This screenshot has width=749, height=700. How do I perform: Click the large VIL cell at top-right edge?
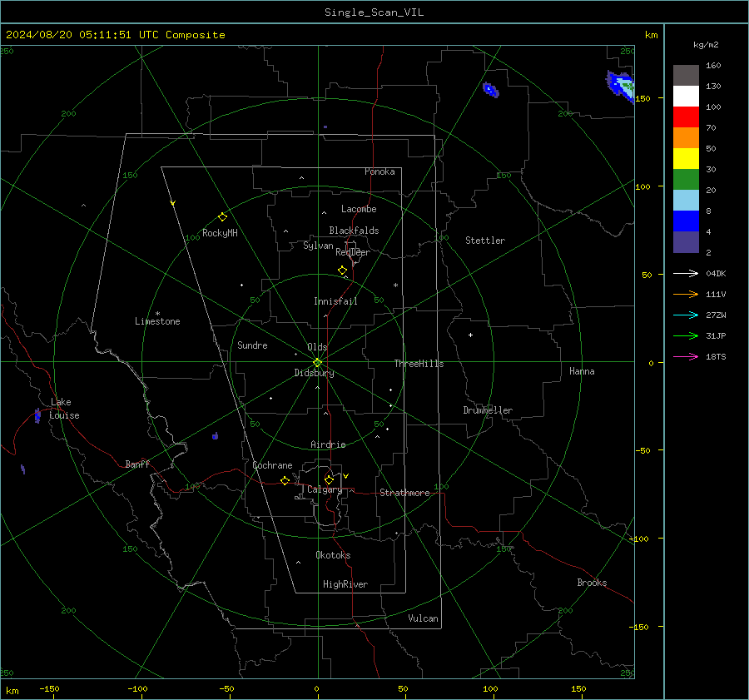pos(621,86)
